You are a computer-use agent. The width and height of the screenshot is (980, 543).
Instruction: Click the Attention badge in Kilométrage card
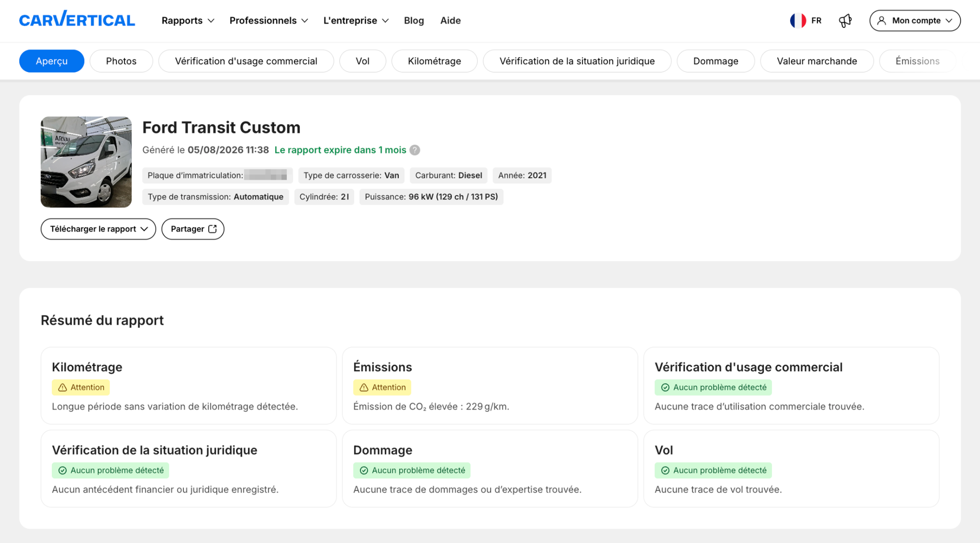pyautogui.click(x=81, y=388)
